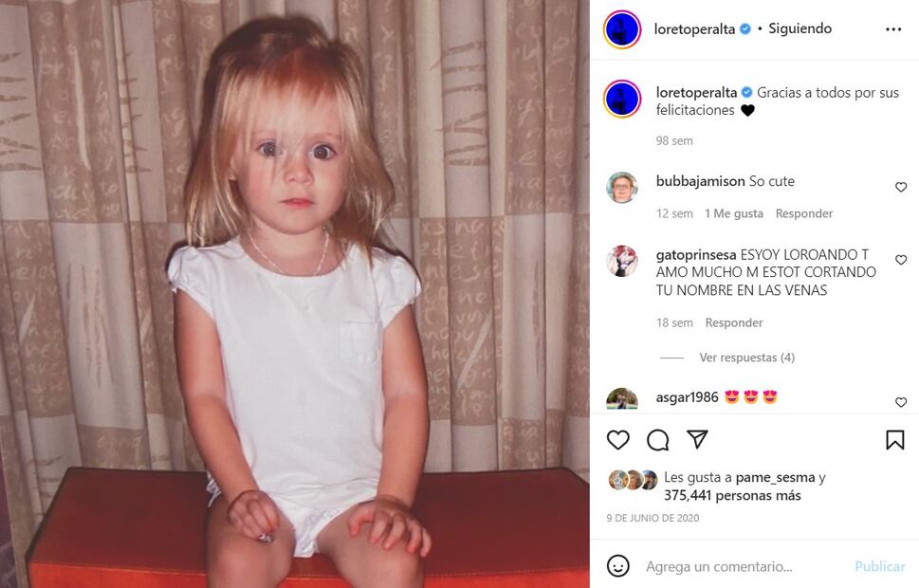The width and height of the screenshot is (919, 588).
Task: Expand Ver respuestas (4) replies
Action: pos(746,358)
